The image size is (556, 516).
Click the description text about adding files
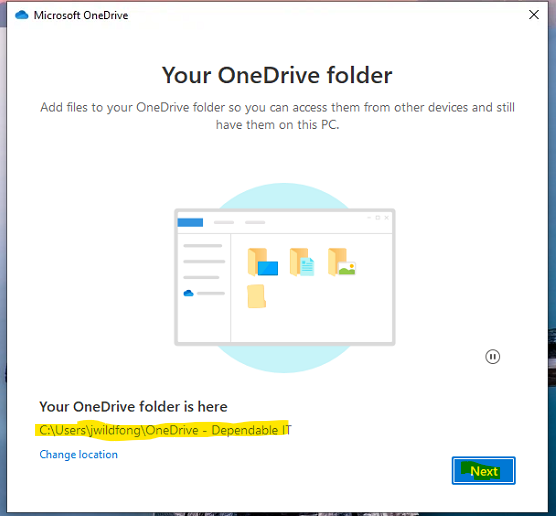(277, 116)
